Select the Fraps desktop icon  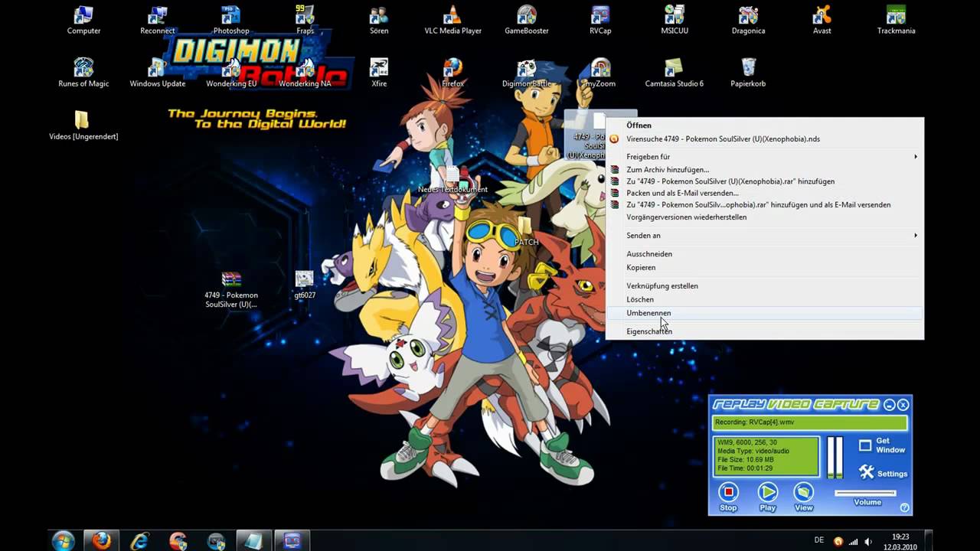click(305, 20)
